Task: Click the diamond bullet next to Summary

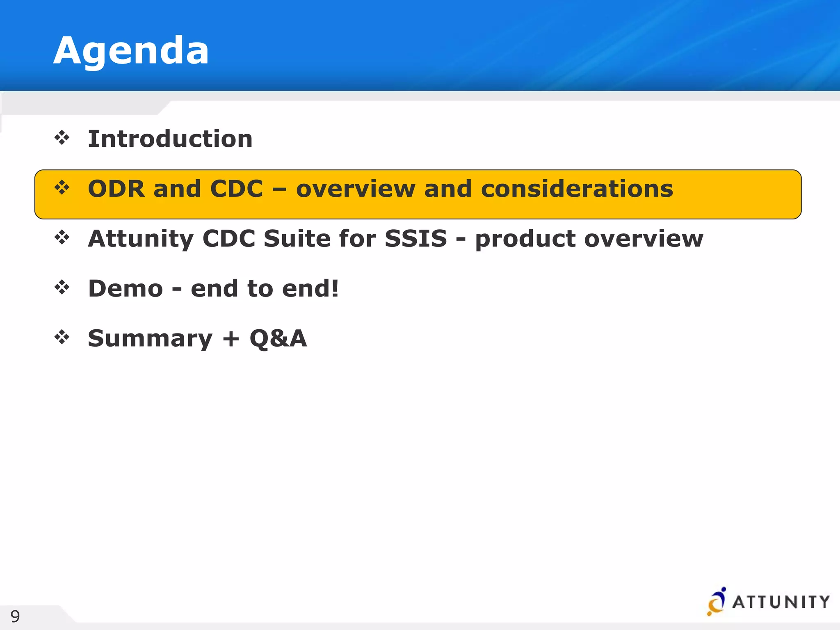Action: pos(62,338)
